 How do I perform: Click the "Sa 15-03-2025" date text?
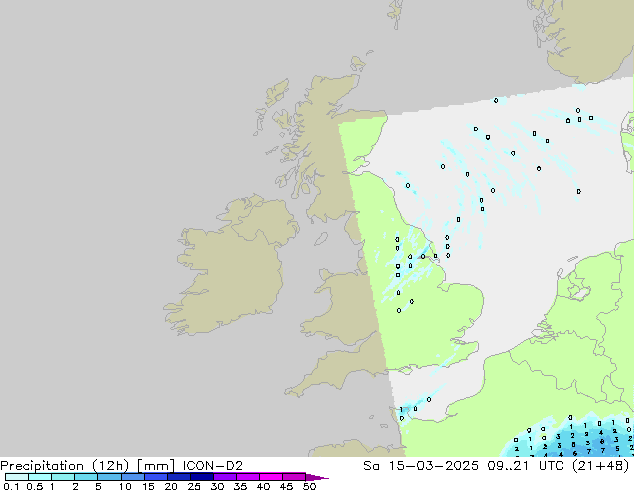click(x=421, y=466)
